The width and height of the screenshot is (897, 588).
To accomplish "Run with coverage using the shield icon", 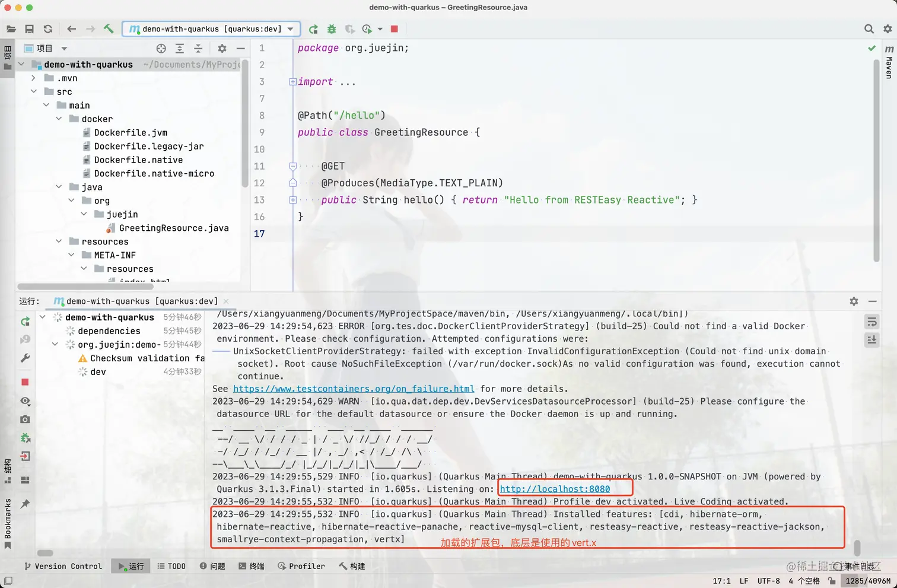I will click(350, 28).
